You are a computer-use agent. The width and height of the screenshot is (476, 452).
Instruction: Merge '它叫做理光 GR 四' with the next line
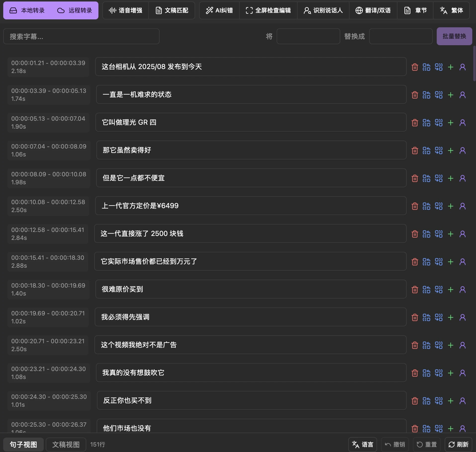439,123
